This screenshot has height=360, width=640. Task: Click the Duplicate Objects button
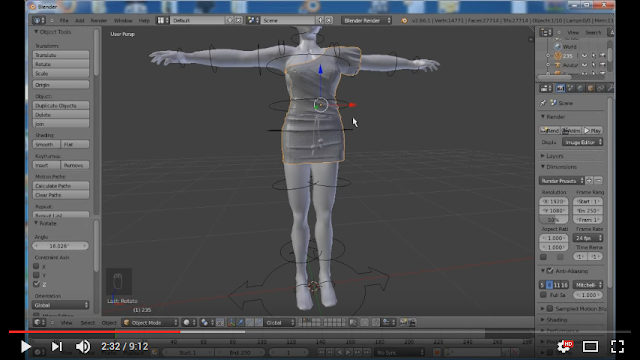click(x=60, y=105)
